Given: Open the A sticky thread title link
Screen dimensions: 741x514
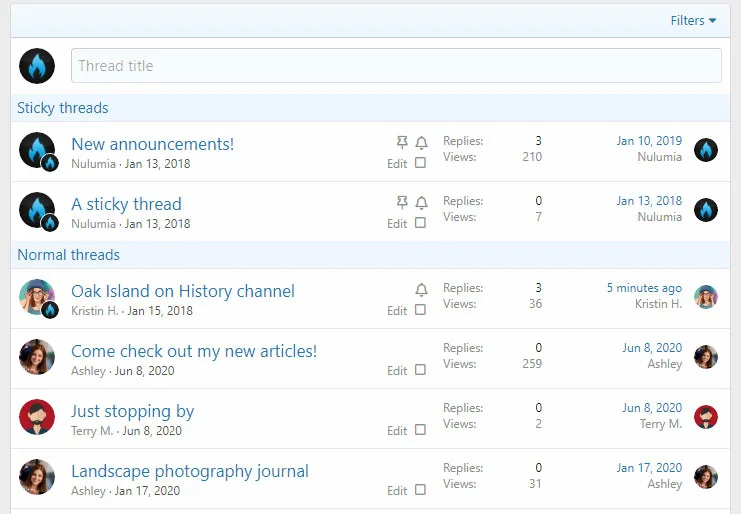Looking at the screenshot, I should pyautogui.click(x=126, y=204).
